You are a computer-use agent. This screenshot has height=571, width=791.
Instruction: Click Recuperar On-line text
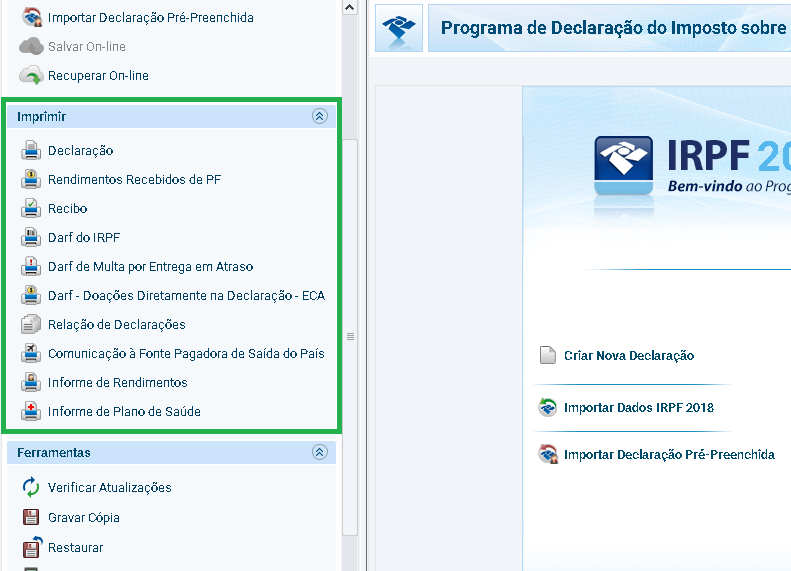click(x=98, y=76)
